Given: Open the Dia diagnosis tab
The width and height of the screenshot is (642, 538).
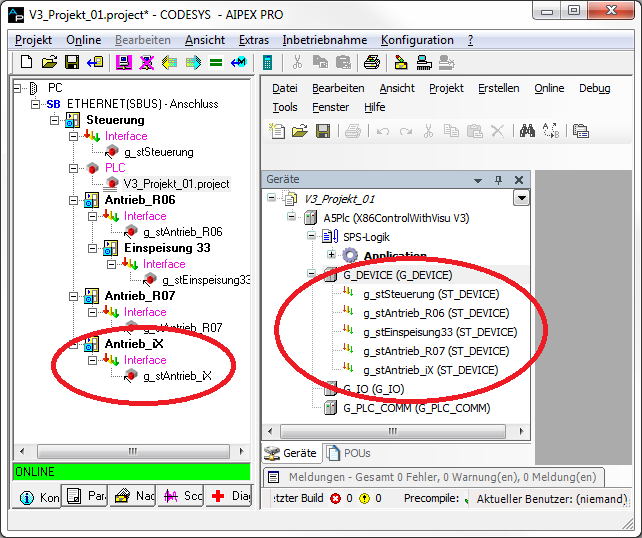Looking at the screenshot, I should click(229, 496).
